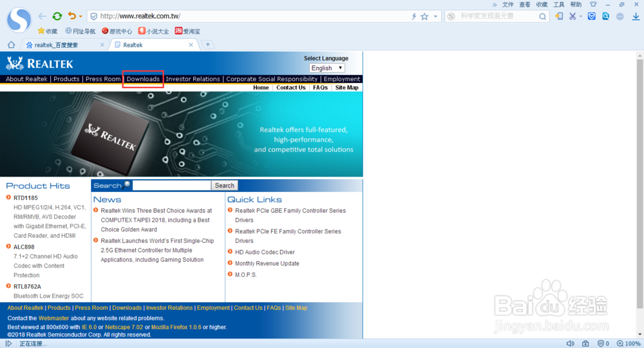Click the Sogou search engine icon
Image resolution: width=644 pixels, height=348 pixels.
(x=451, y=17)
